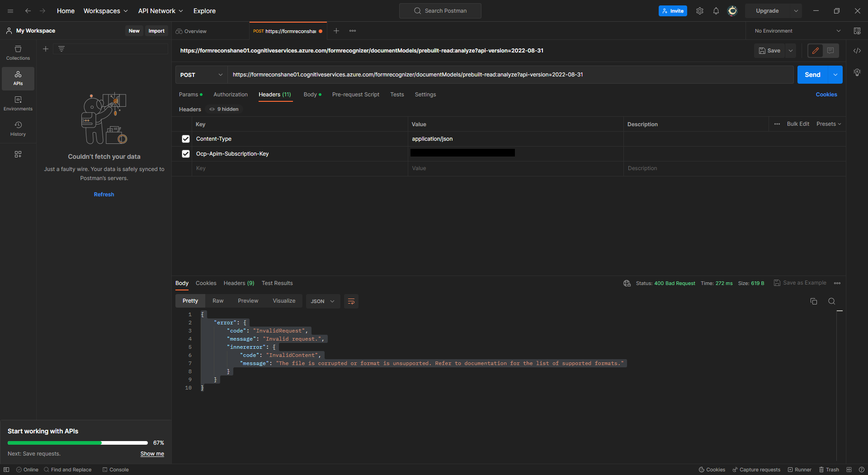Open the POST method dropdown
Image resolution: width=868 pixels, height=475 pixels.
201,75
